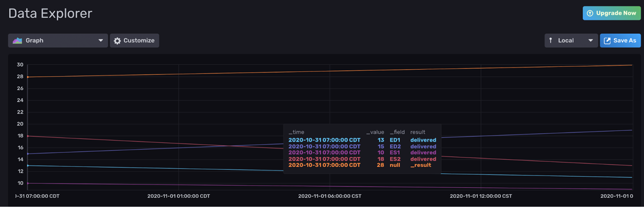
Task: Click the red data point at value 18
Action: coord(28,136)
